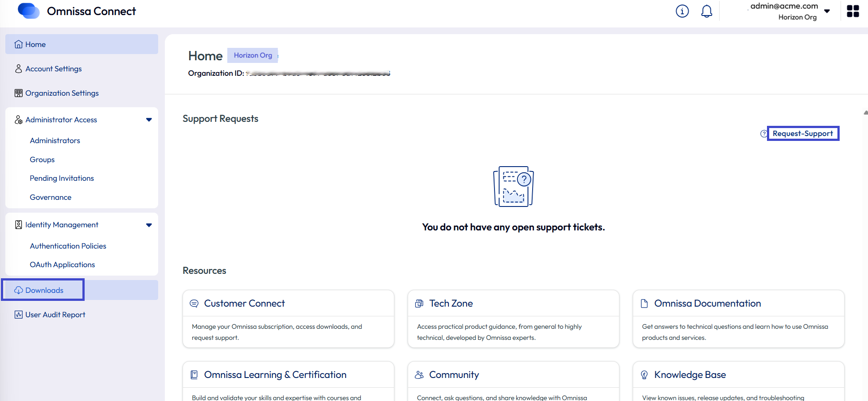
Task: Click the Administrator Access icon
Action: pos(18,120)
